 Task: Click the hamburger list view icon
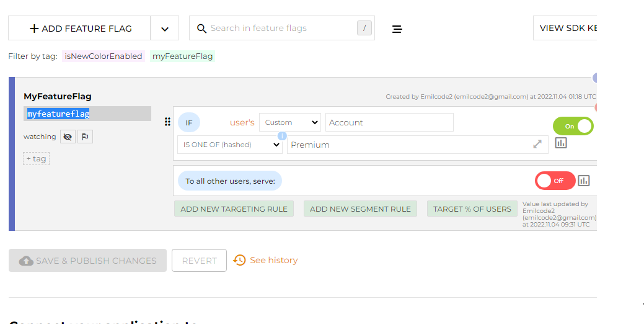click(x=397, y=29)
